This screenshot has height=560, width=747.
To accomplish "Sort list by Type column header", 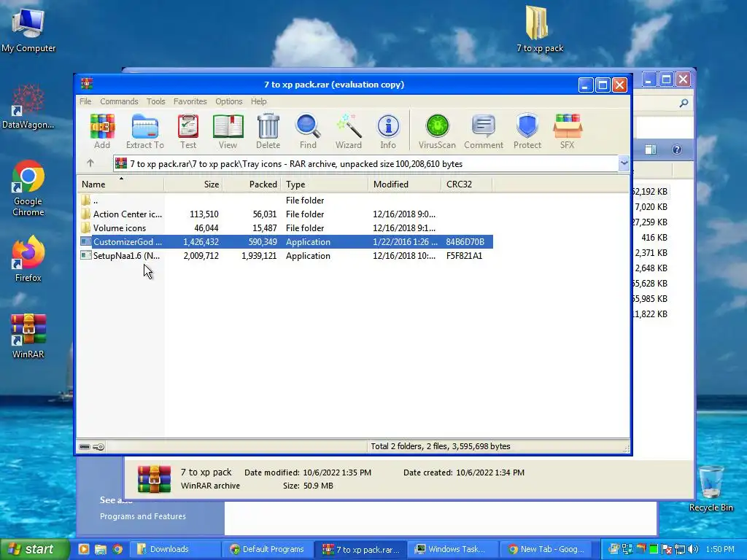I will tap(325, 184).
